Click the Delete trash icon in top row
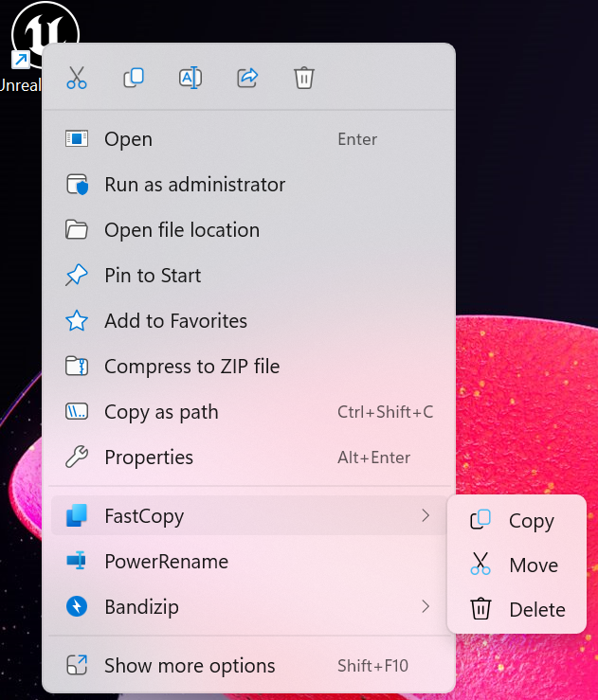The image size is (598, 700). pyautogui.click(x=303, y=78)
